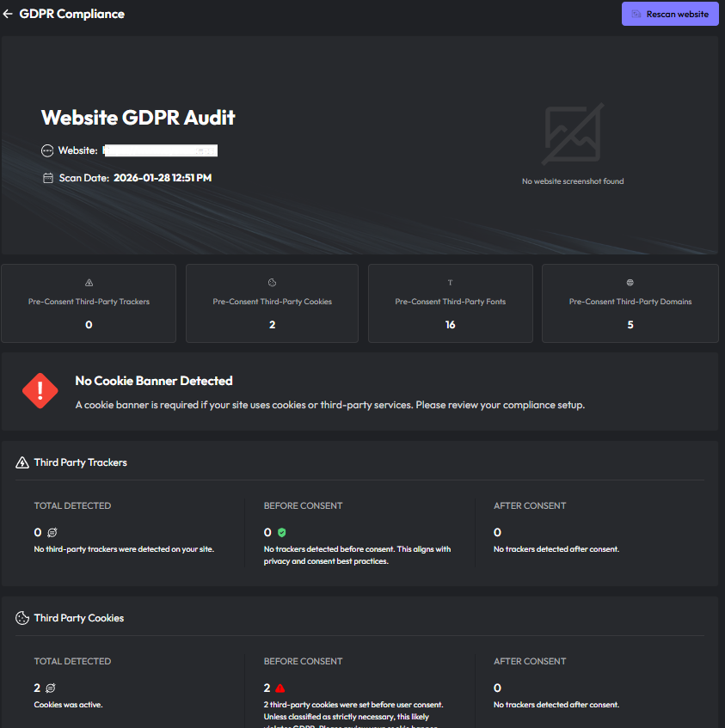This screenshot has width=725, height=728.
Task: Click the calendar icon beside Scan Date
Action: pyautogui.click(x=48, y=178)
